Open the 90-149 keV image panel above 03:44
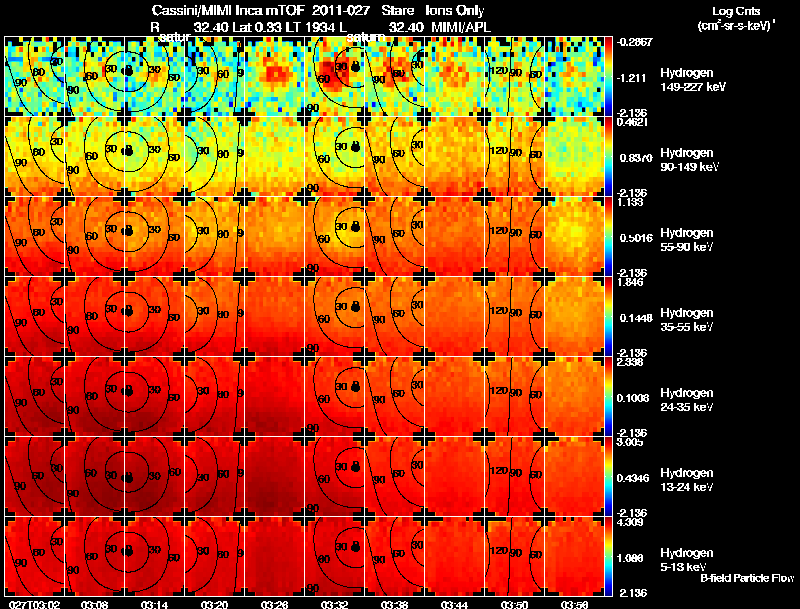The image size is (800, 609). [x=455, y=157]
